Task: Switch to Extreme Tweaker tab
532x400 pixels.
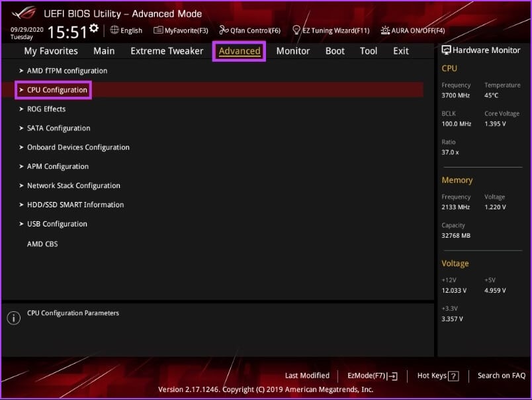Action: click(166, 51)
